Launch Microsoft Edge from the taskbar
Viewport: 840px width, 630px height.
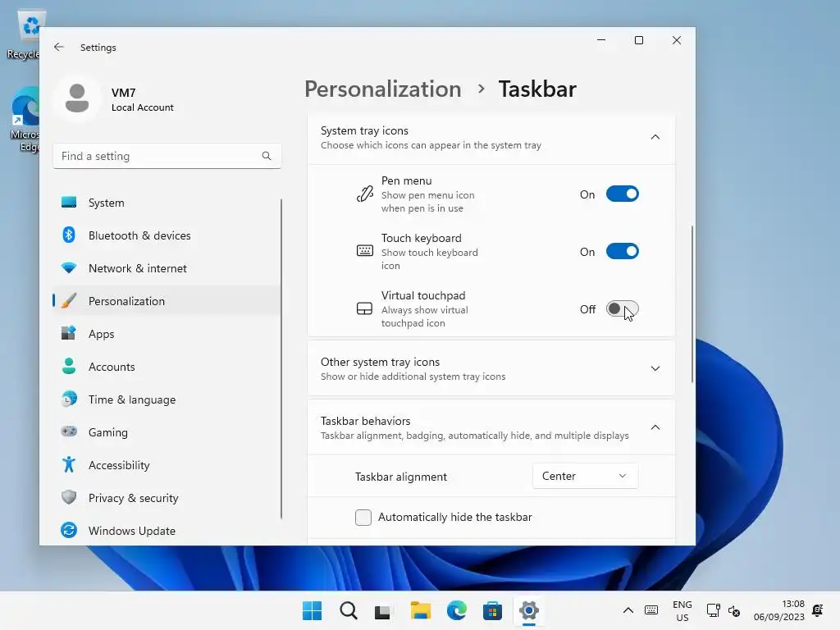(456, 610)
